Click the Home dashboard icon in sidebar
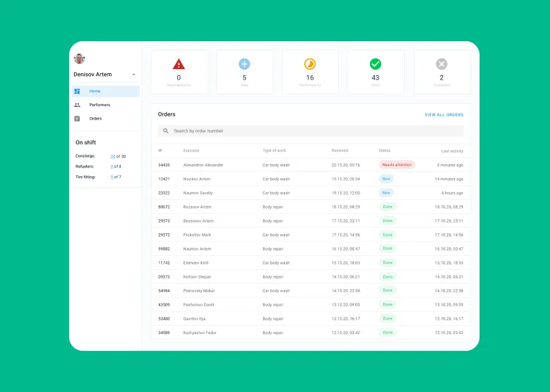The image size is (550, 392). coord(77,91)
